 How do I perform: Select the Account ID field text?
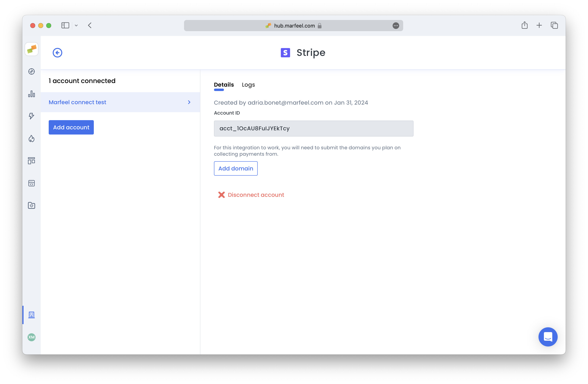coord(313,129)
